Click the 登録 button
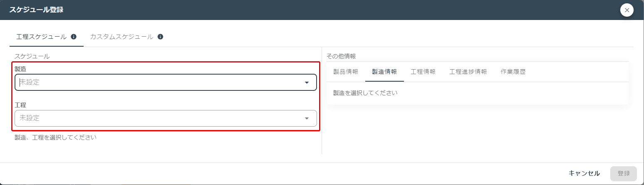 pyautogui.click(x=624, y=173)
